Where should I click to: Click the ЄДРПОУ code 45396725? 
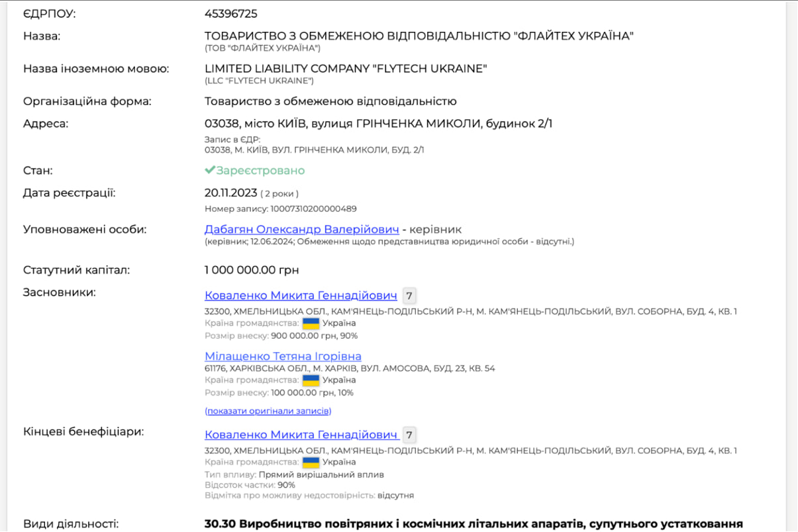[x=230, y=14]
